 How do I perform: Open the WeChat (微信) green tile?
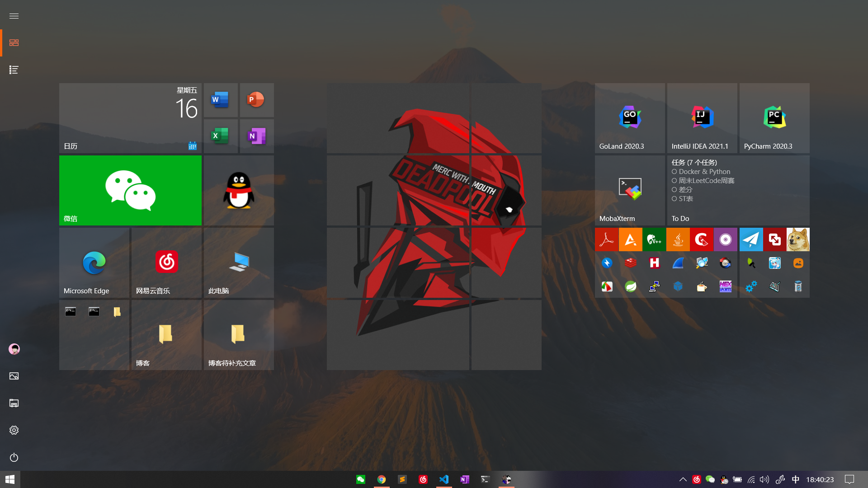click(130, 190)
